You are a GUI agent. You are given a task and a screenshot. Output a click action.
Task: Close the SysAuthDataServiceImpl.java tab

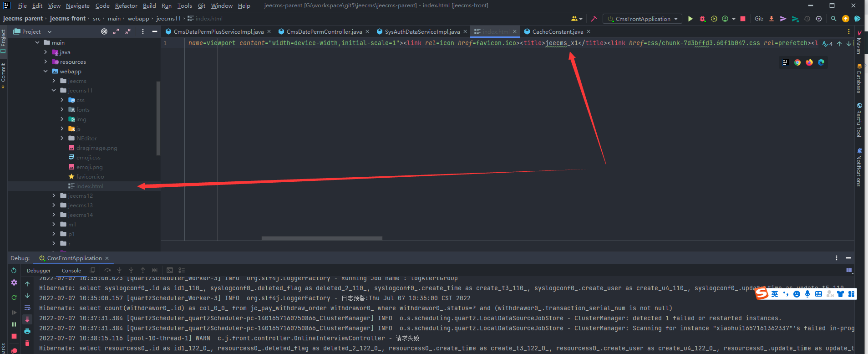465,31
